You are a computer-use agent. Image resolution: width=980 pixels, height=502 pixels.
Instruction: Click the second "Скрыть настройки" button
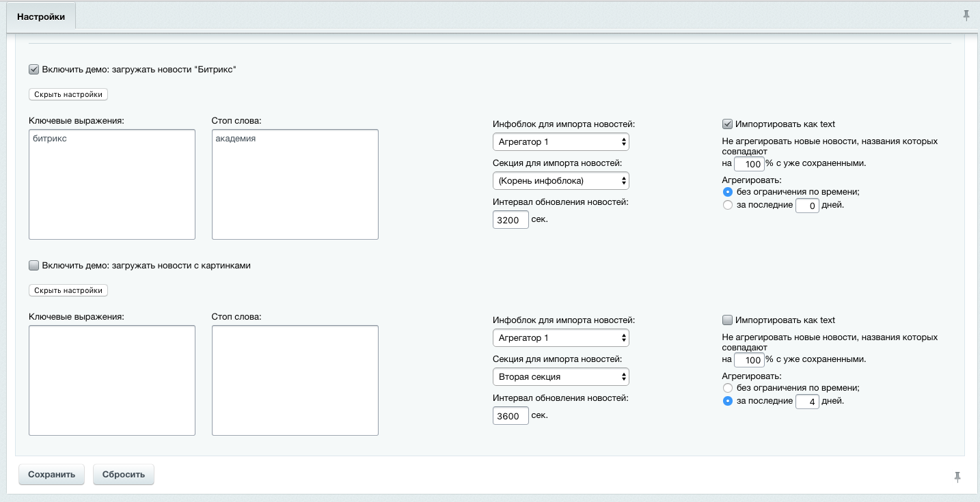coord(68,290)
